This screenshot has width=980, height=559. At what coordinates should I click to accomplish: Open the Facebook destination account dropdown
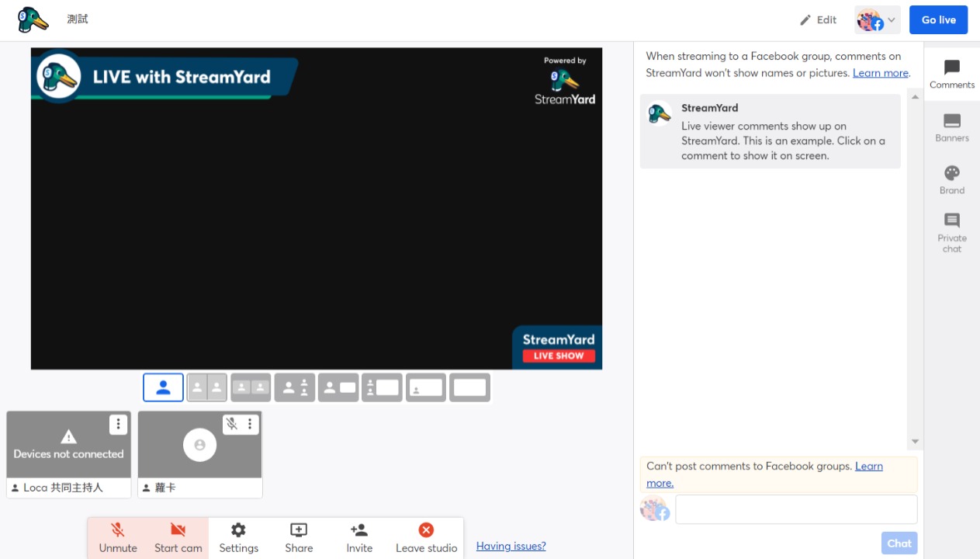tap(878, 20)
